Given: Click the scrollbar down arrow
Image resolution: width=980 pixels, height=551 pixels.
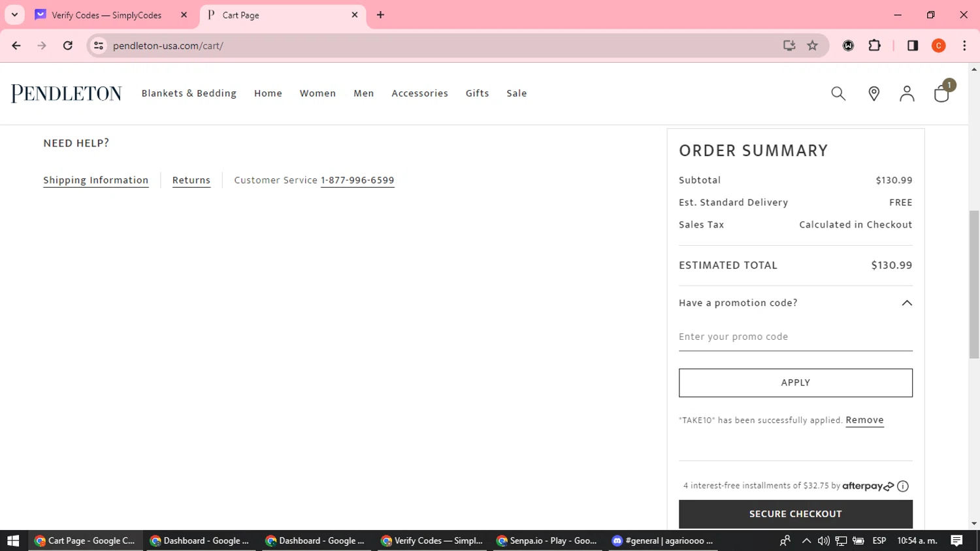Looking at the screenshot, I should [973, 524].
